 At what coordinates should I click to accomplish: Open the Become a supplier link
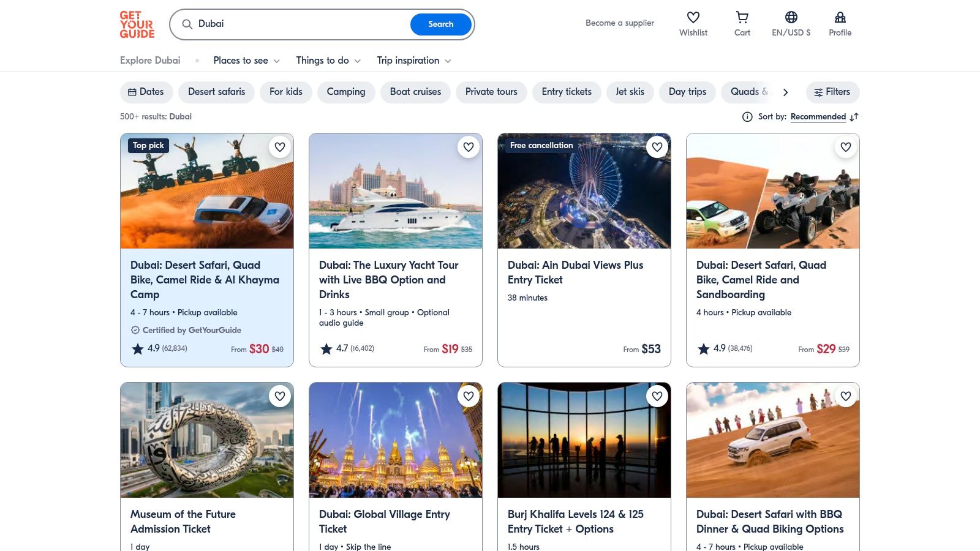pyautogui.click(x=619, y=23)
